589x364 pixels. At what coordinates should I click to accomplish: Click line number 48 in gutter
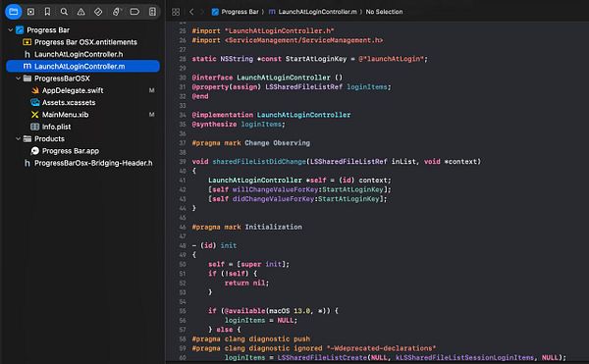[183, 245]
